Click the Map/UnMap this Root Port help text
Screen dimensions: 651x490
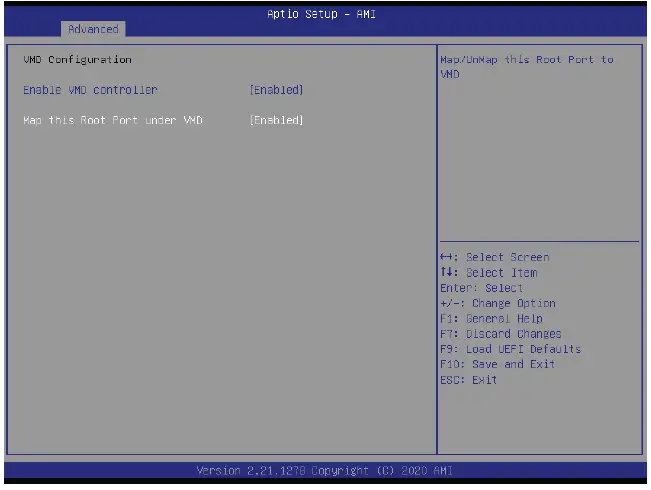click(x=527, y=67)
